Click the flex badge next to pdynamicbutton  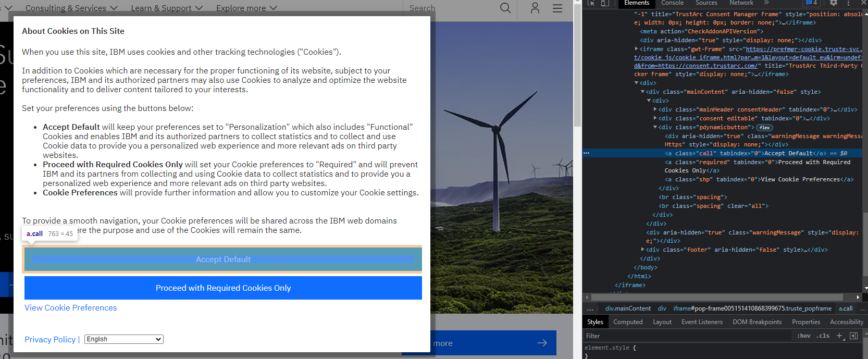click(x=764, y=127)
